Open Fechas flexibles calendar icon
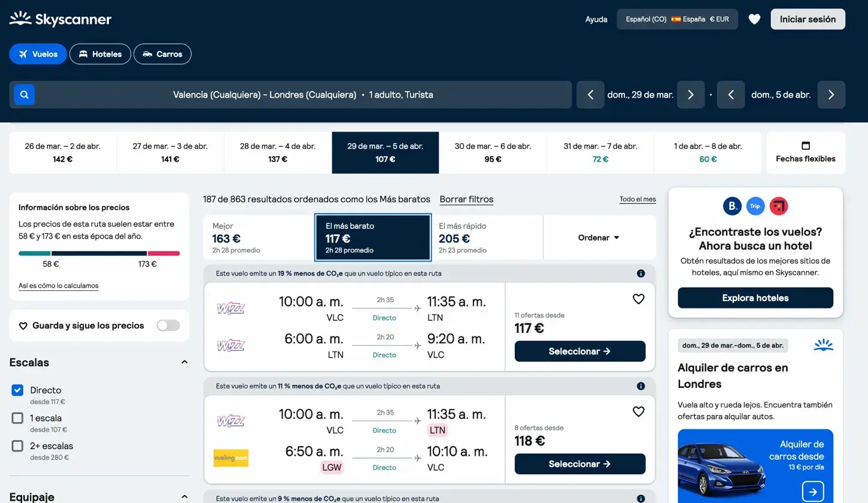This screenshot has width=868, height=503. pos(805,146)
